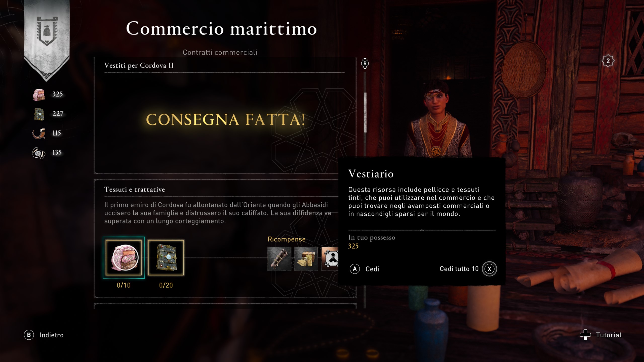
Task: Inspect the bracer reward icon
Action: [x=279, y=259]
